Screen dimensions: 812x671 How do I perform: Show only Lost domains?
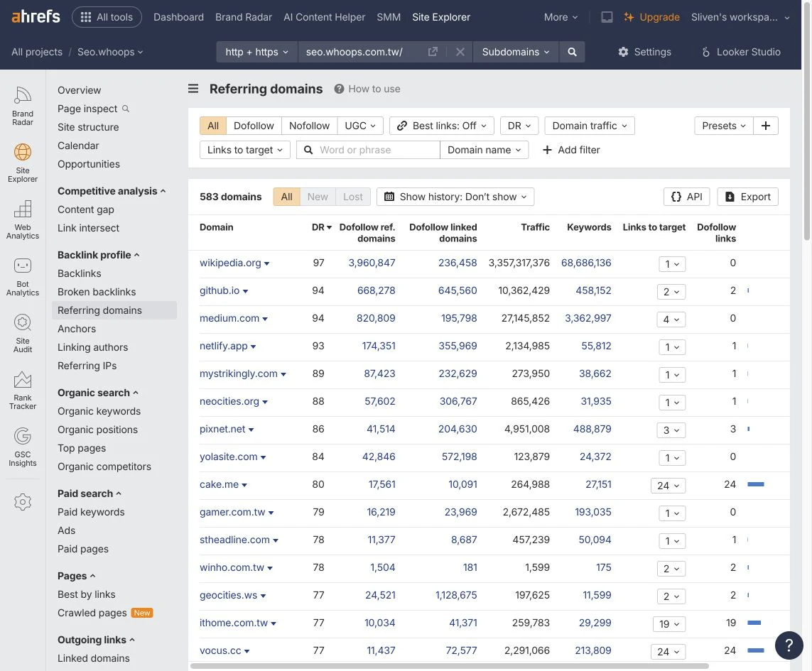point(352,197)
